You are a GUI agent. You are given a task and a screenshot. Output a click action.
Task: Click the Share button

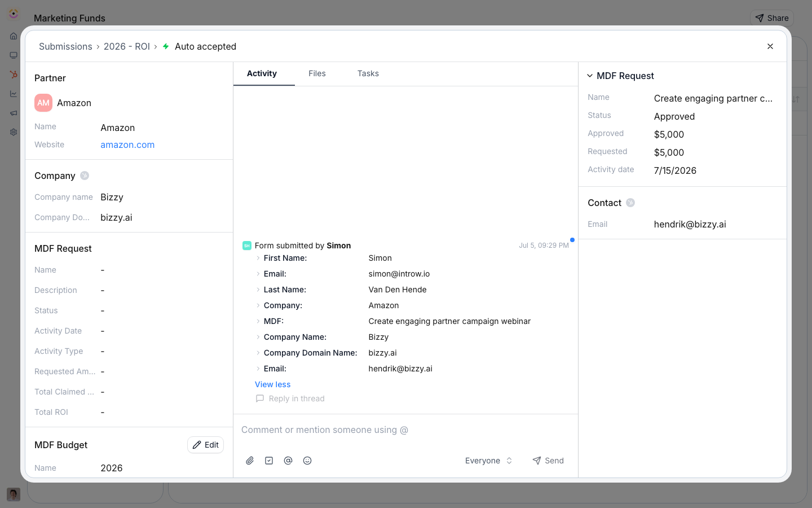(772, 18)
